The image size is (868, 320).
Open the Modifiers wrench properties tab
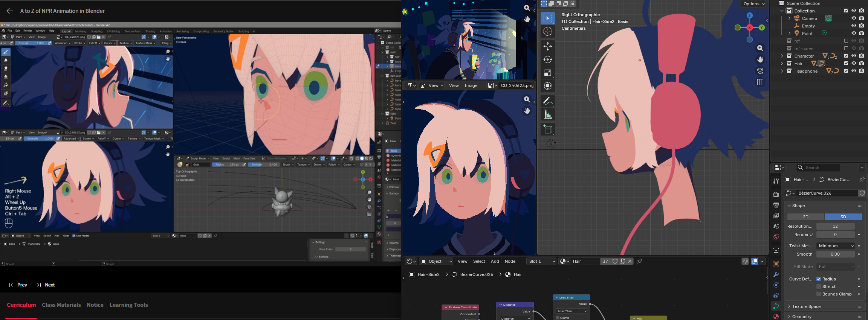(x=776, y=274)
